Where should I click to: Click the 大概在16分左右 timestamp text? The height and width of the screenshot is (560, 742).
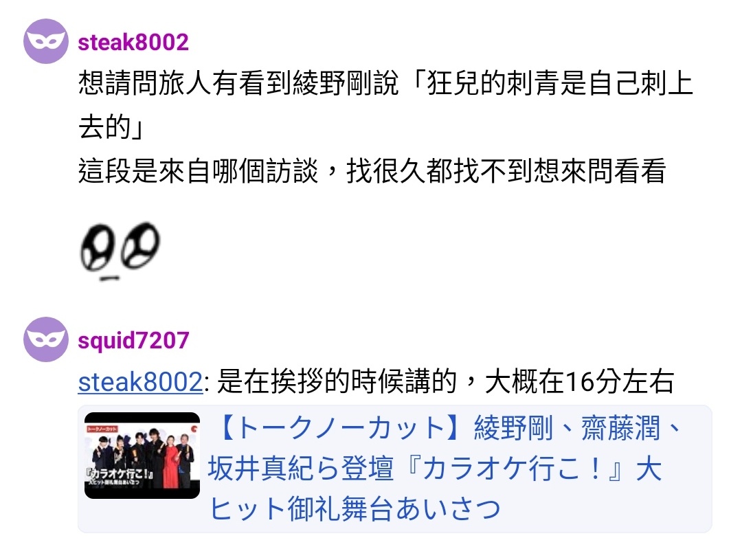[x=580, y=382]
